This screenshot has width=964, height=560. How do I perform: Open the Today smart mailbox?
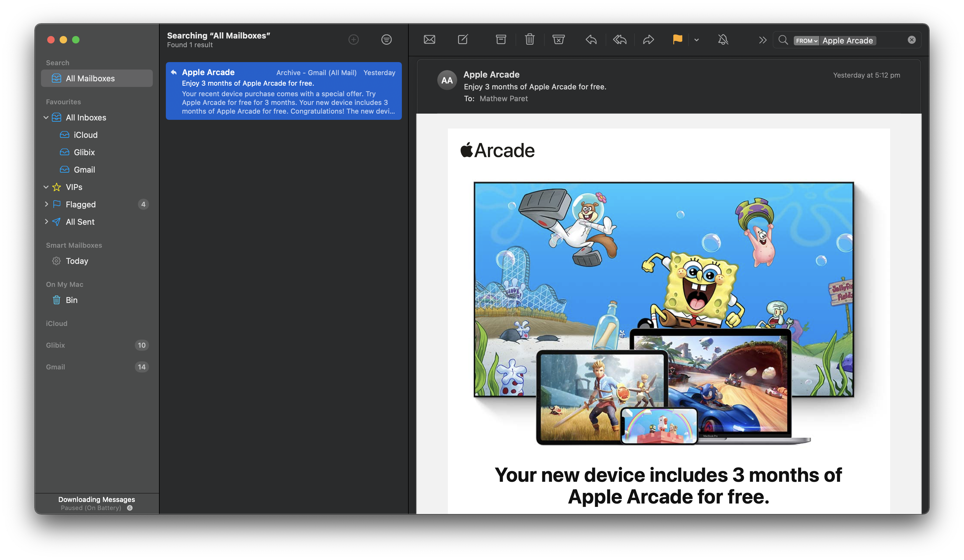click(76, 261)
